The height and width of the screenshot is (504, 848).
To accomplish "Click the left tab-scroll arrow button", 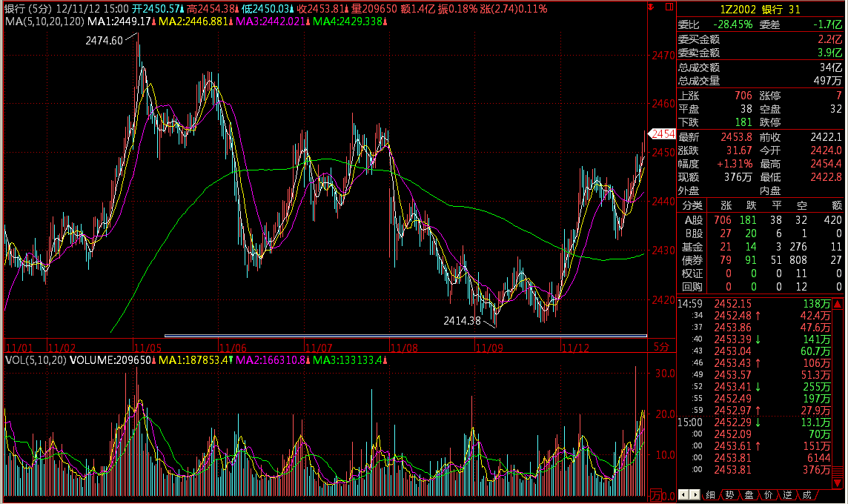I will point(683,495).
